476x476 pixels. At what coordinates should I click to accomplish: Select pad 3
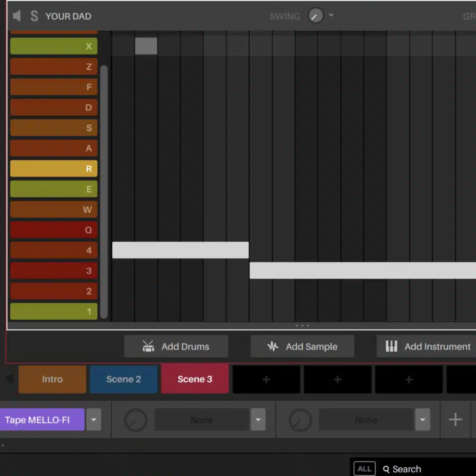click(x=54, y=271)
